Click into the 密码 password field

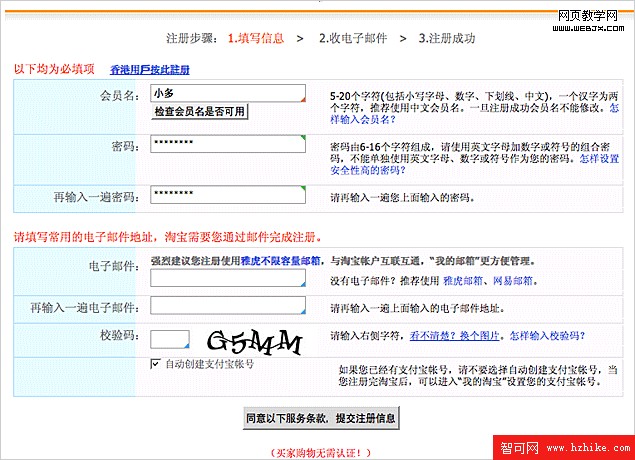(227, 144)
